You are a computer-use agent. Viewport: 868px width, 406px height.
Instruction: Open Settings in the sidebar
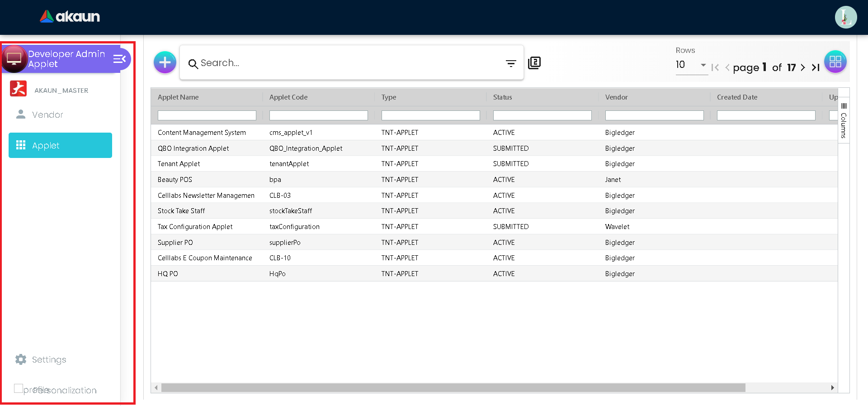(x=49, y=359)
